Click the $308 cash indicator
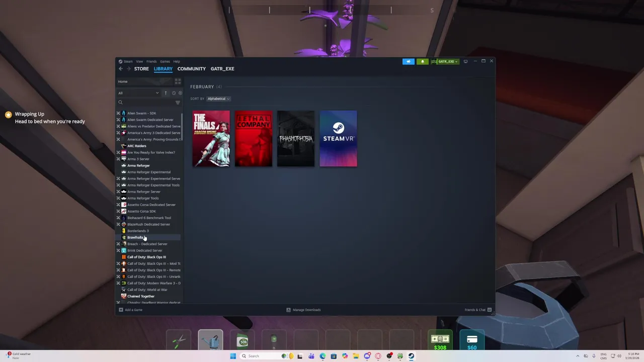This screenshot has width=644, height=362. click(x=440, y=340)
